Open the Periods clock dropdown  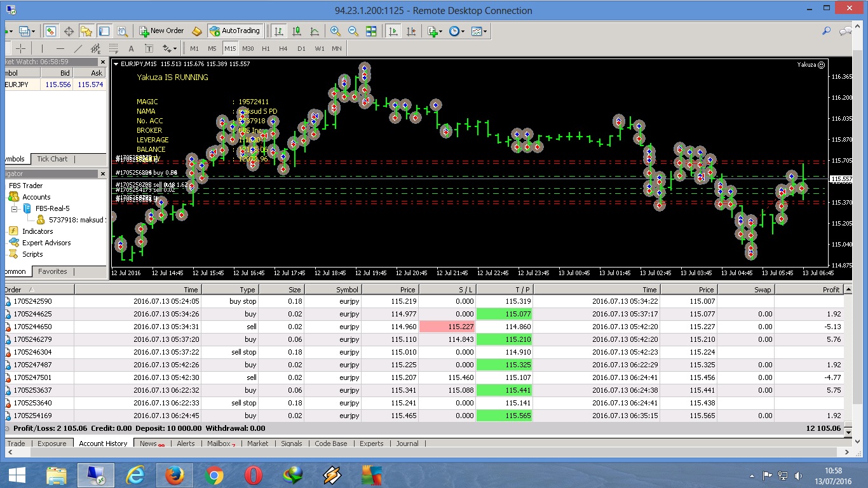click(x=456, y=30)
